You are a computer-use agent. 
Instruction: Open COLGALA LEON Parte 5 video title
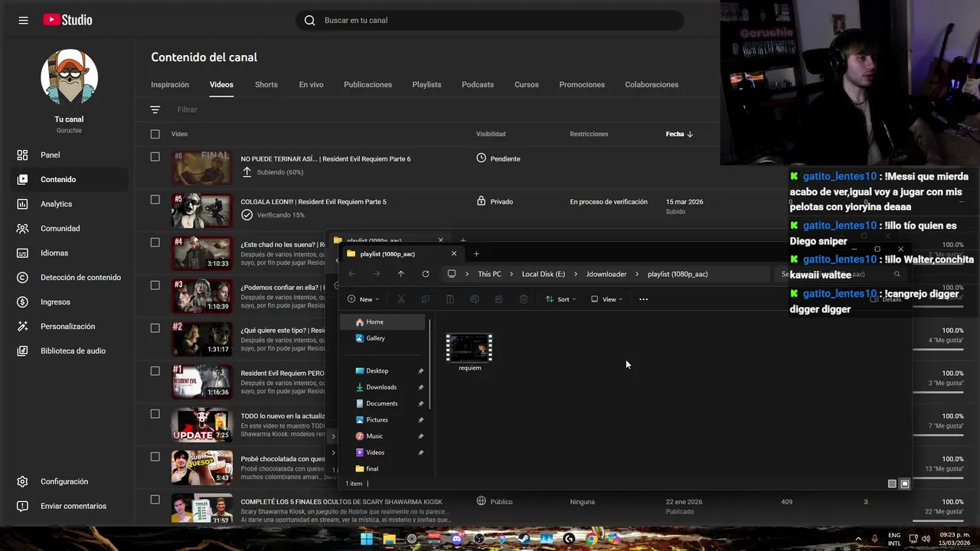313,202
